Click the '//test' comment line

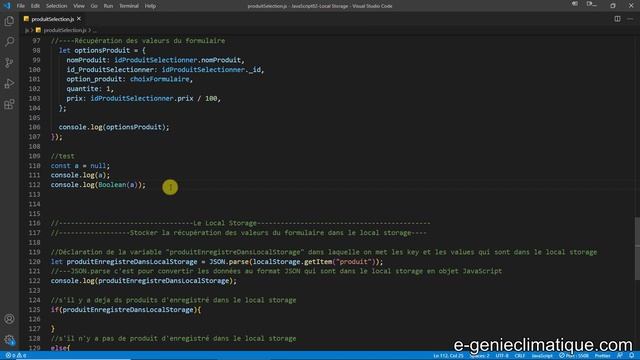point(62,156)
